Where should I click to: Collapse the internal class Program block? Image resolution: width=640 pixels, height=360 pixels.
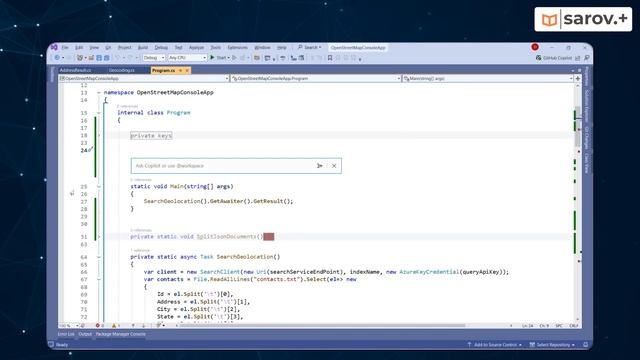[99, 113]
